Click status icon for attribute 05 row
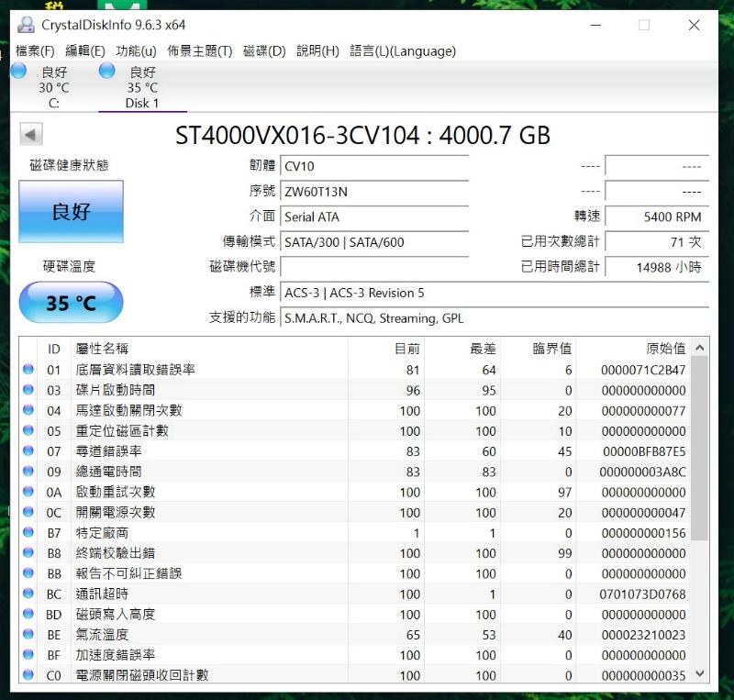 [x=28, y=431]
